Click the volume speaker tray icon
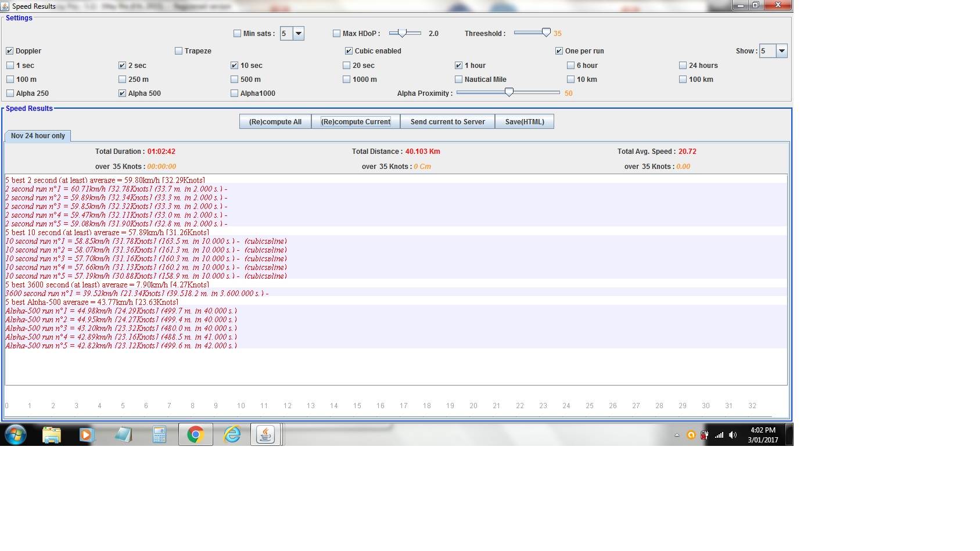Image resolution: width=980 pixels, height=551 pixels. (733, 435)
